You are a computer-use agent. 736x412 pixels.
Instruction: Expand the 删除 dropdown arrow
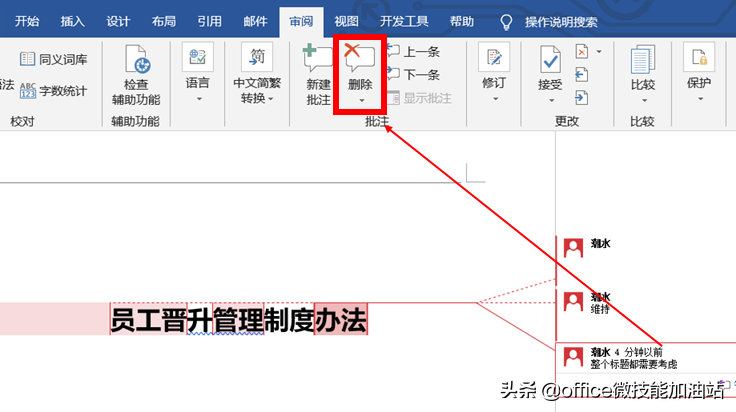(361, 100)
